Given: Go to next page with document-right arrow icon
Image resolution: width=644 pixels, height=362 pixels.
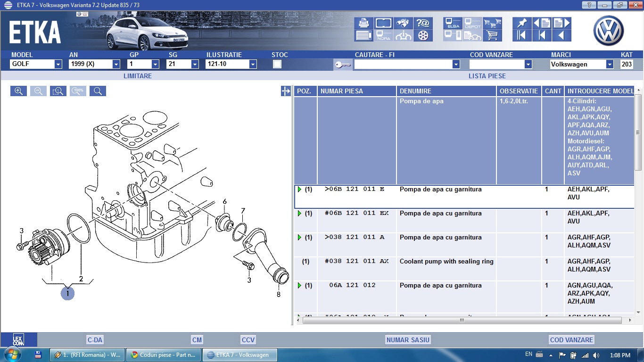Looking at the screenshot, I should [561, 23].
